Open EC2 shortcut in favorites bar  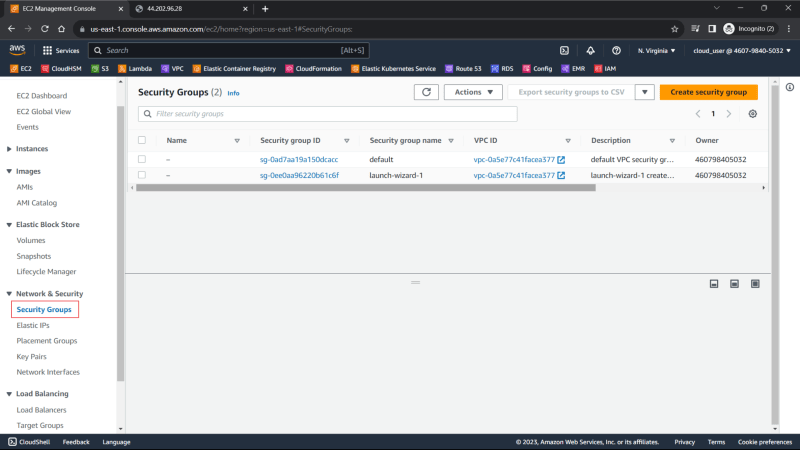pyautogui.click(x=21, y=68)
